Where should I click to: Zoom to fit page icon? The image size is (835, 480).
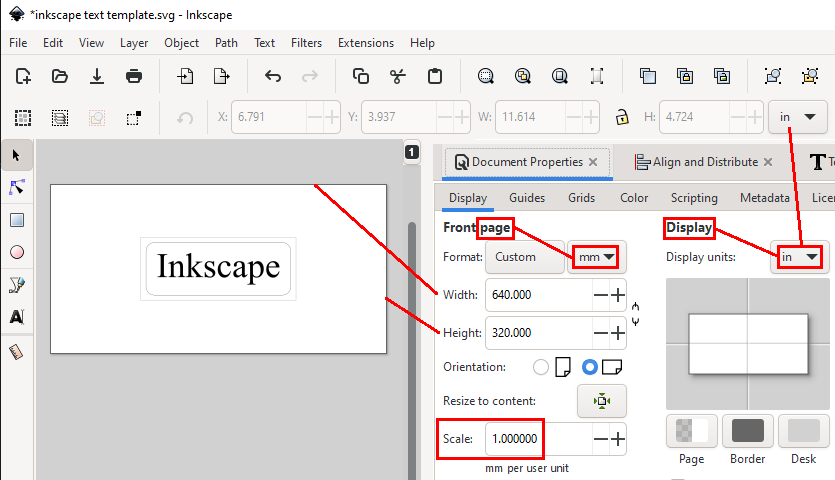point(560,76)
